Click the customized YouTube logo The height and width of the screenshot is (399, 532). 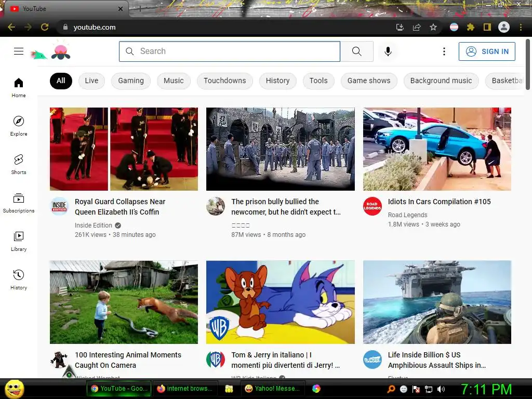click(x=51, y=51)
